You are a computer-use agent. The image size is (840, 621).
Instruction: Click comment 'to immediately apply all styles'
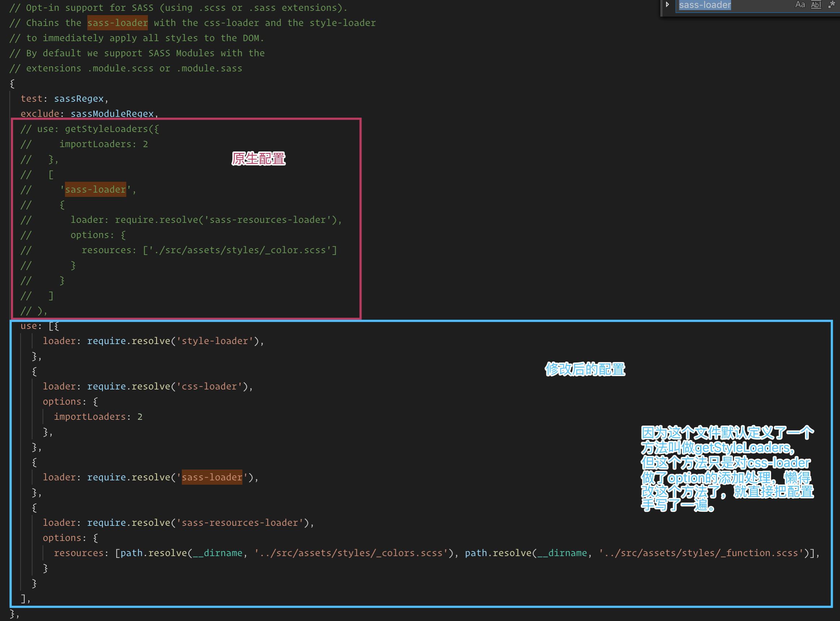(x=137, y=38)
